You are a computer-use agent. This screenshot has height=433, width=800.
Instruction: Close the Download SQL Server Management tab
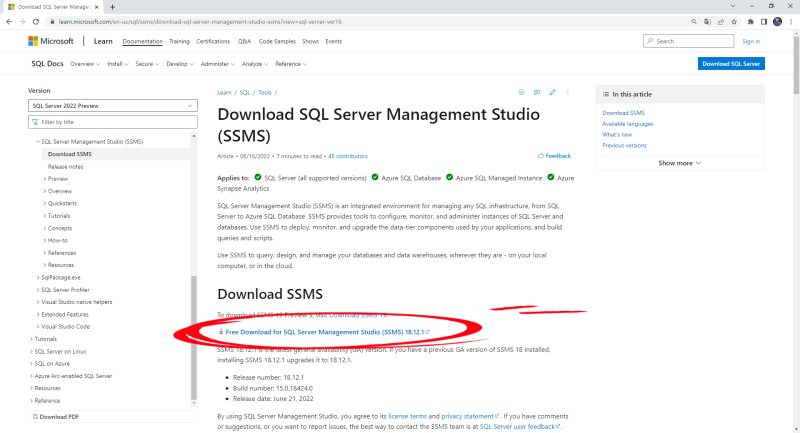tap(96, 7)
